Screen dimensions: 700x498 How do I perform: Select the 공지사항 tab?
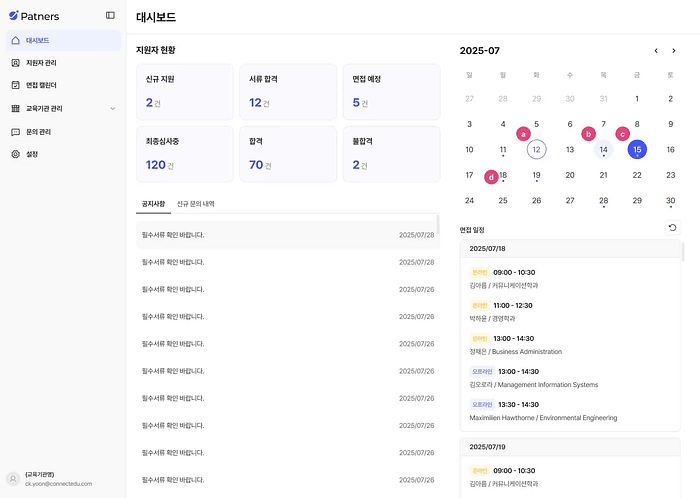click(154, 204)
